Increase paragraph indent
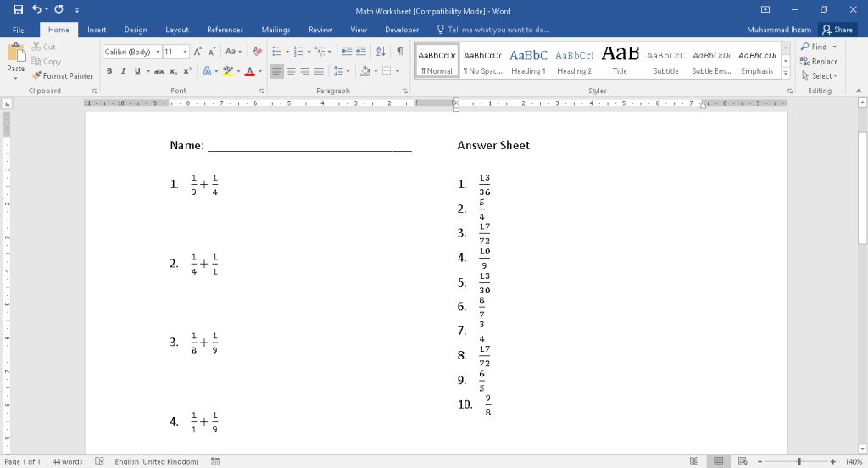This screenshot has height=468, width=868. [361, 52]
